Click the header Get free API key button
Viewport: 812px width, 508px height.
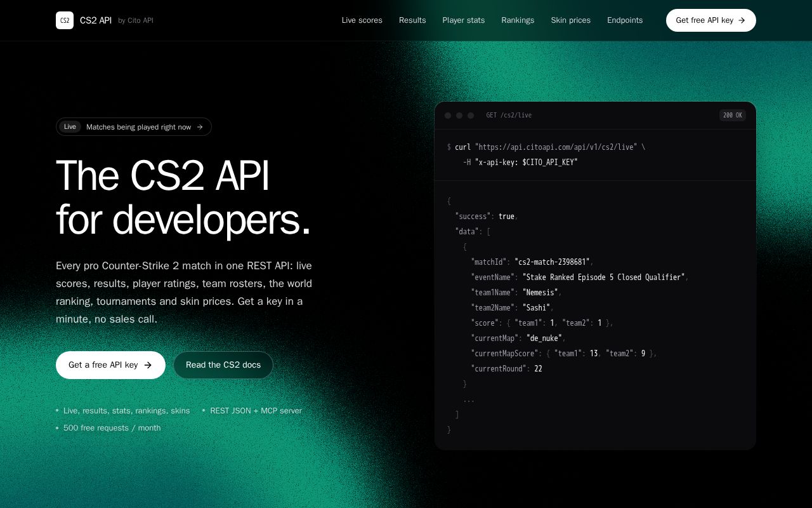711,20
